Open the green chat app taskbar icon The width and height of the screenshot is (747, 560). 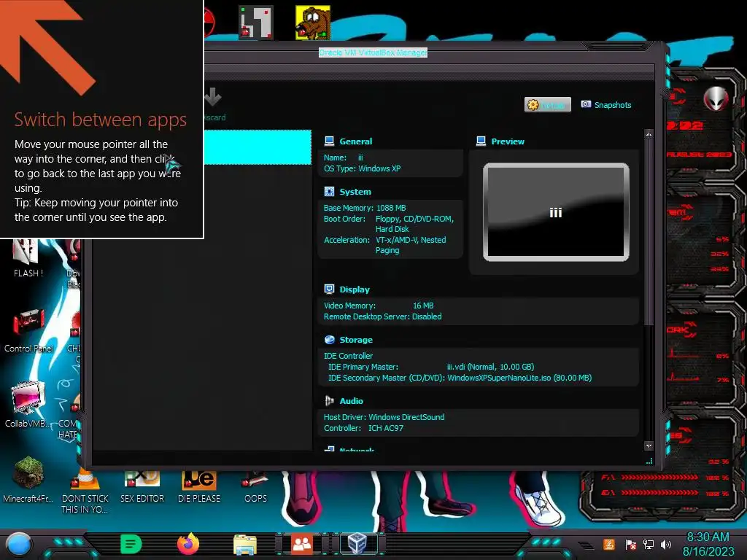(131, 544)
